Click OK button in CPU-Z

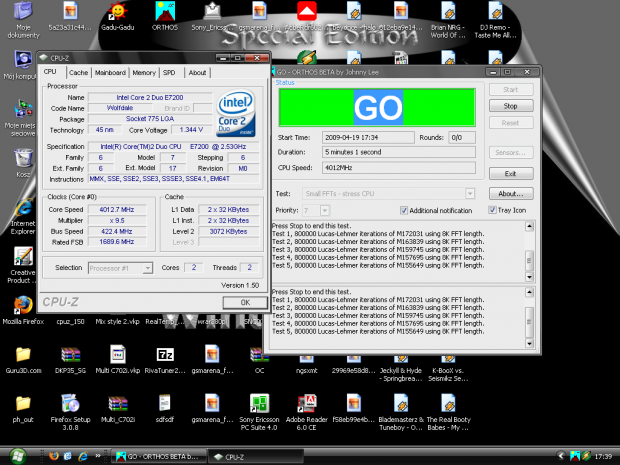tap(245, 302)
